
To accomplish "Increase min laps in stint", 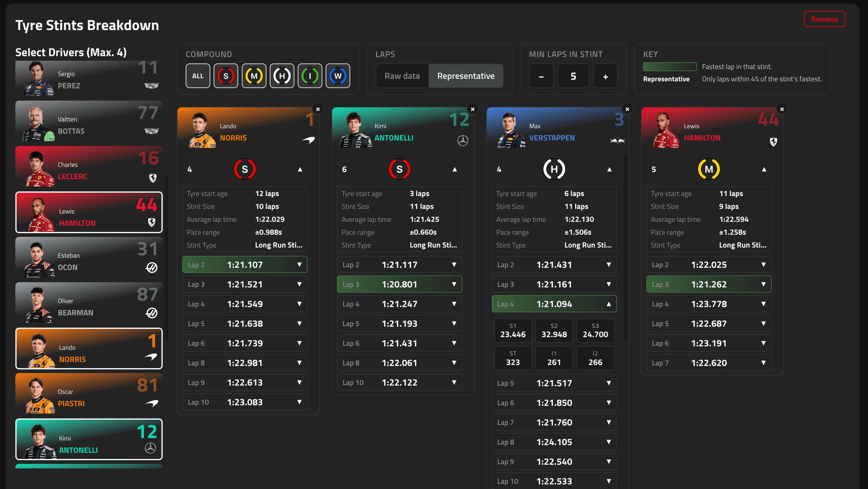I will 606,76.
